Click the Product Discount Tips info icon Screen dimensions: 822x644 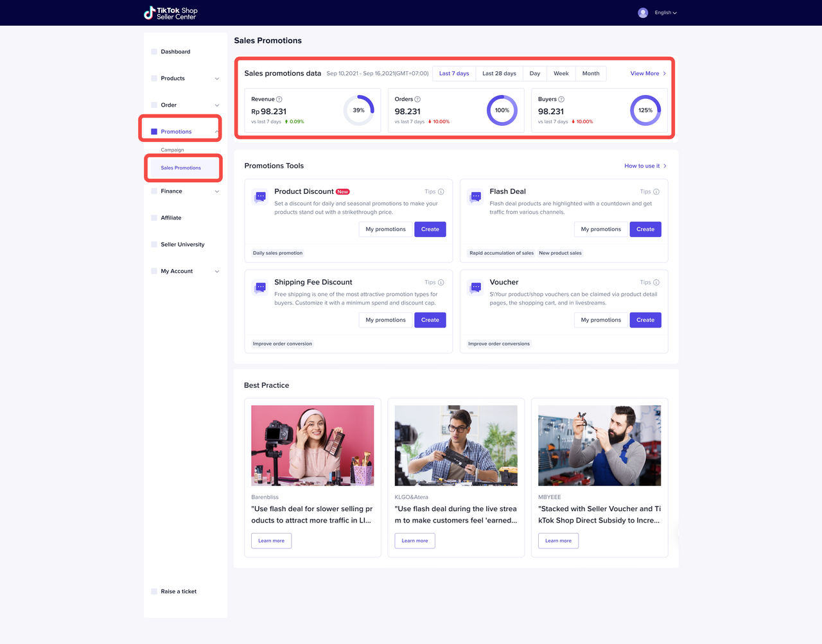point(441,192)
